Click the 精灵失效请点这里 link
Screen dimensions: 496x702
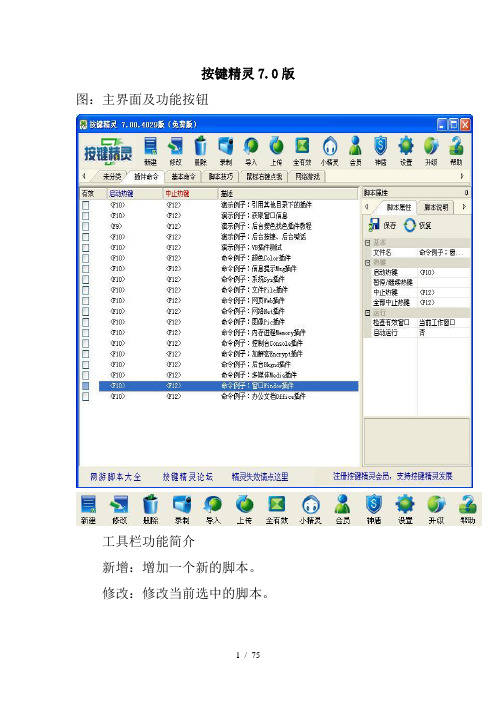(x=260, y=477)
